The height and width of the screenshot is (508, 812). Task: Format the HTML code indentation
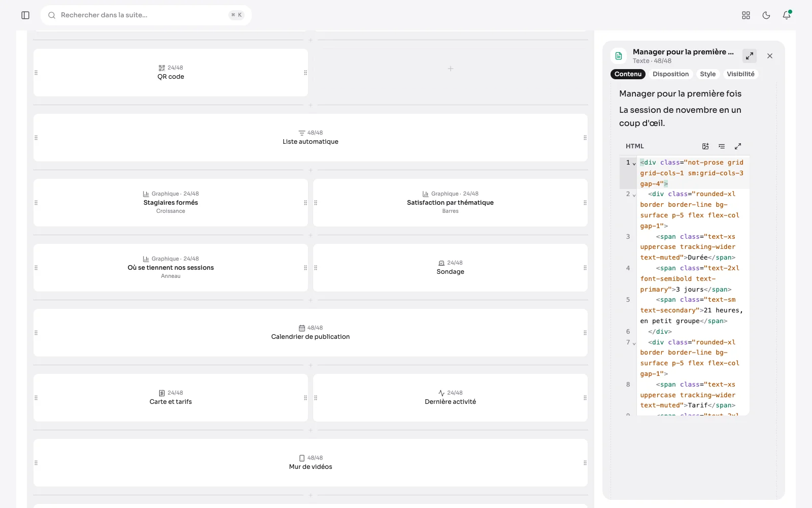pos(722,146)
